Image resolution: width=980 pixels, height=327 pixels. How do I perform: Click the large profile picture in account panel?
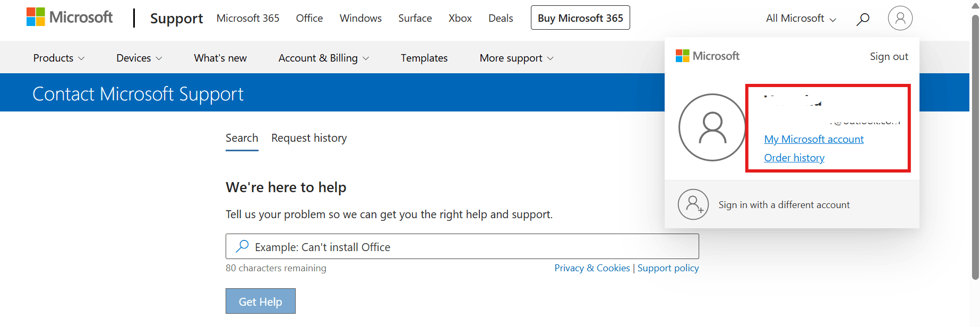(x=712, y=127)
